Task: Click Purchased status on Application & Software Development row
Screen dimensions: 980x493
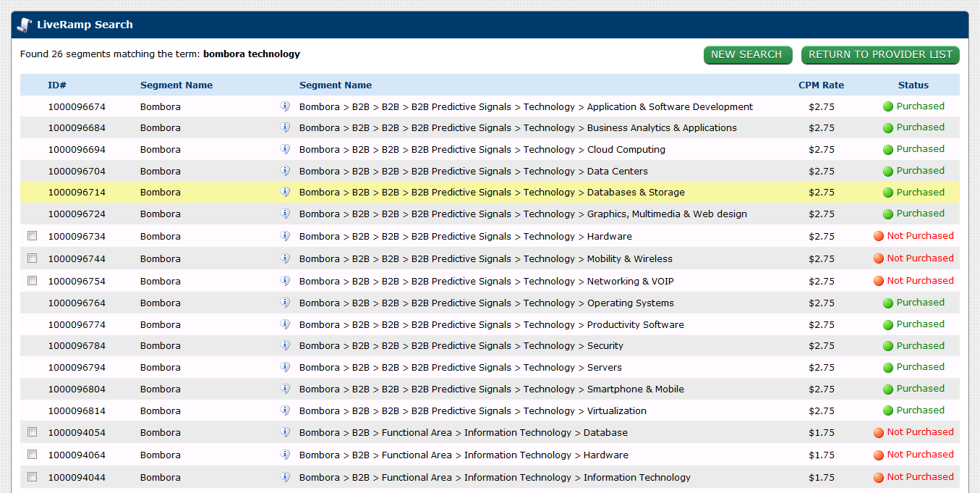Action: pyautogui.click(x=913, y=106)
